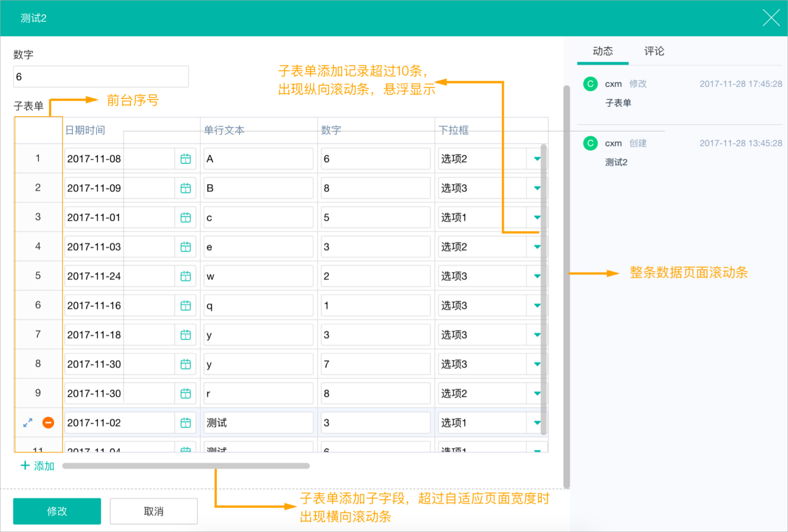Open calendar picker for 2017-11-16 row
This screenshot has width=788, height=532.
click(186, 306)
